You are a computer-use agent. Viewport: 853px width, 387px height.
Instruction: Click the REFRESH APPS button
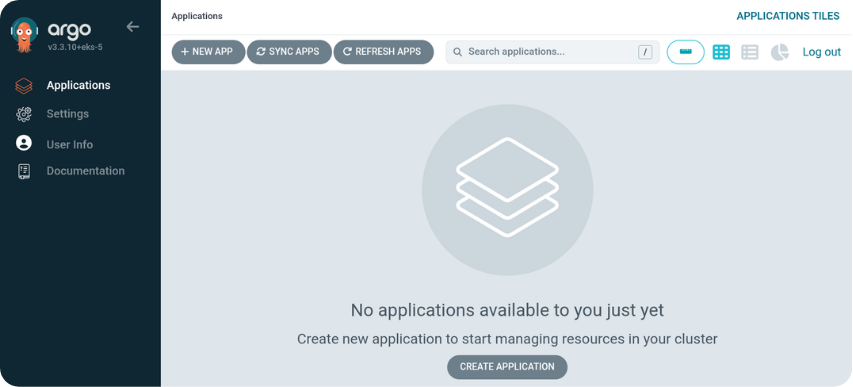[384, 52]
